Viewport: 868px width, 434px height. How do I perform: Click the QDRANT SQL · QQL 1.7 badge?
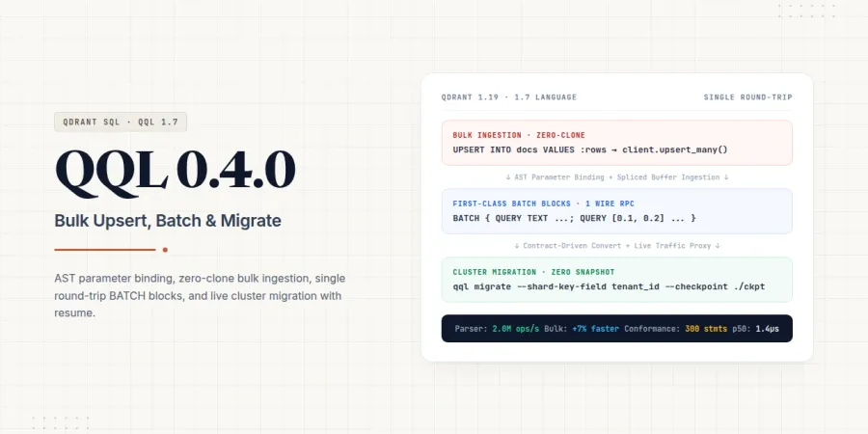[121, 122]
